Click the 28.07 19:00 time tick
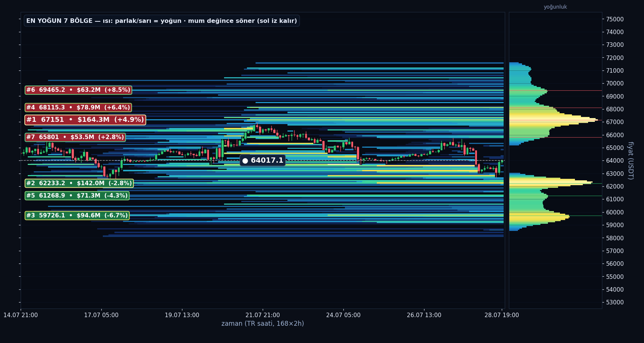This screenshot has height=343, width=644. point(502,315)
